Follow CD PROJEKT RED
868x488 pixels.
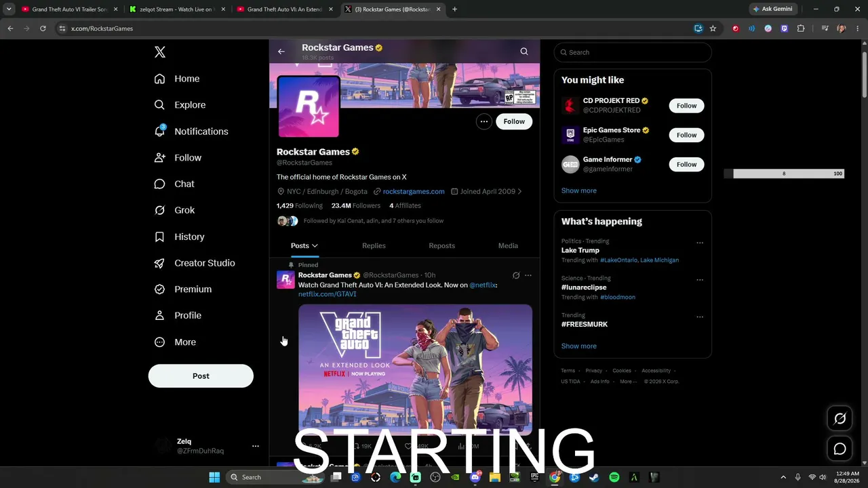pyautogui.click(x=686, y=106)
